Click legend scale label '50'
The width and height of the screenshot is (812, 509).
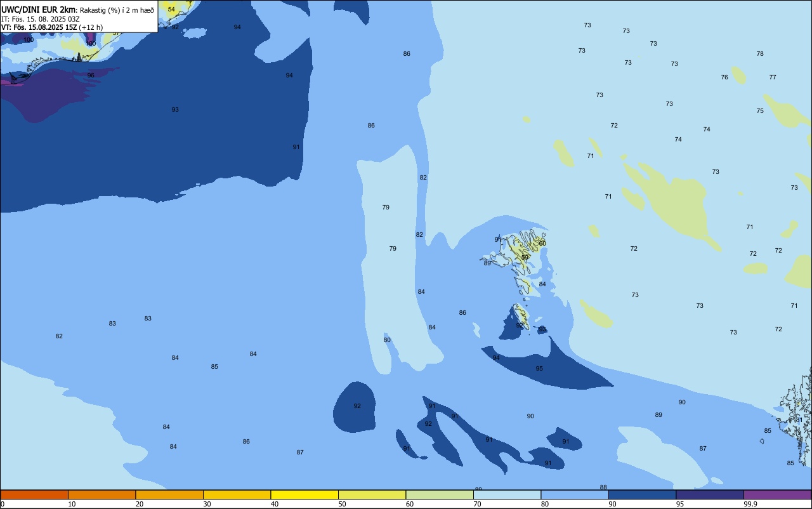tap(342, 504)
